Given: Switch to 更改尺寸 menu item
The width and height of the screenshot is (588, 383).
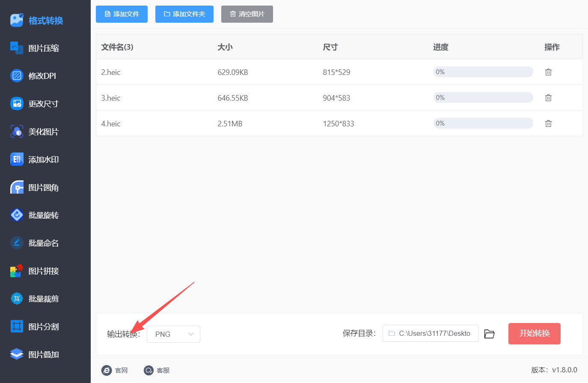Looking at the screenshot, I should (34, 104).
